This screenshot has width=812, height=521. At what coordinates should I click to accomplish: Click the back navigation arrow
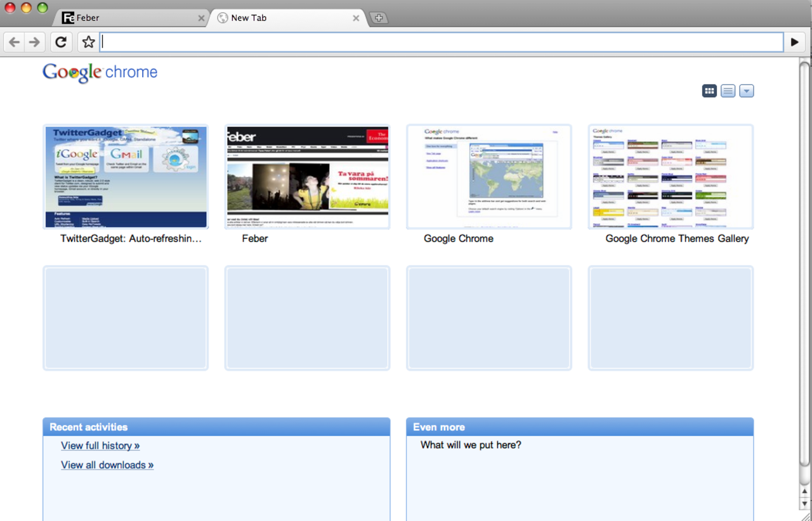click(13, 42)
